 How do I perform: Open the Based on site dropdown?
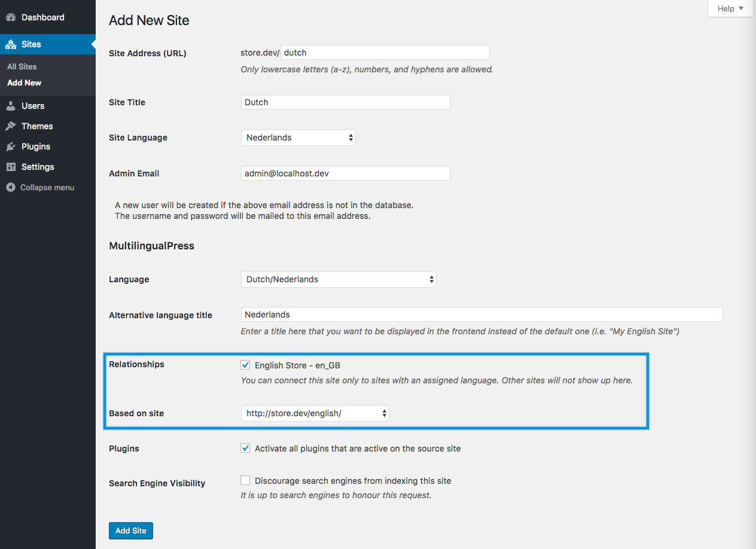click(315, 413)
